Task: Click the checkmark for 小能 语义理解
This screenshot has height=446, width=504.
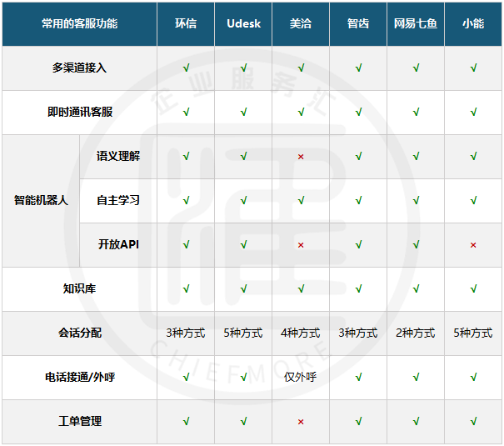Action: (473, 156)
